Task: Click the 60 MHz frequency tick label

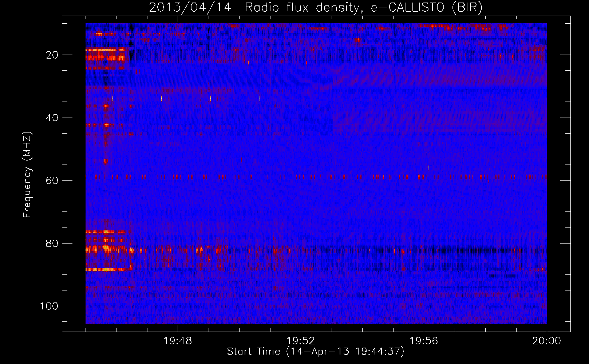Action: [x=52, y=181]
